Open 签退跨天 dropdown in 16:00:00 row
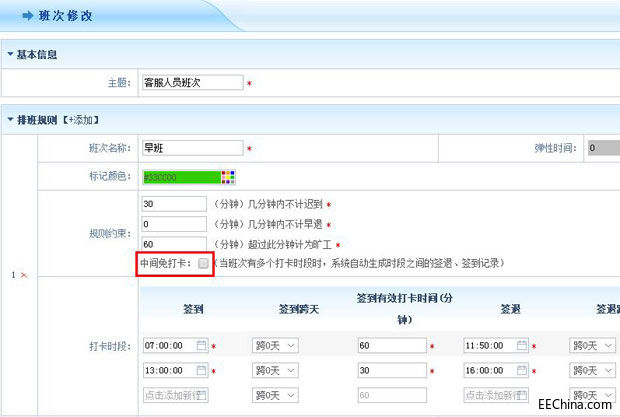 click(x=592, y=371)
